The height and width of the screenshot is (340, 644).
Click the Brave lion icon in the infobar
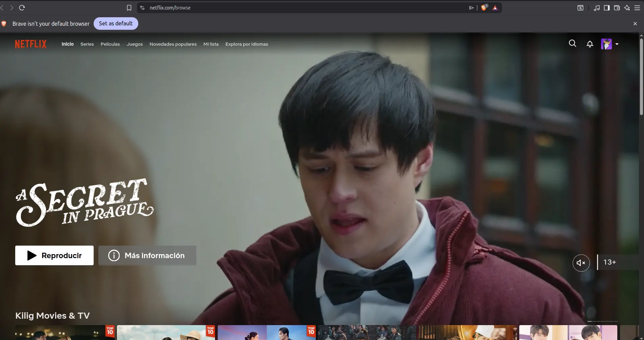(x=4, y=24)
